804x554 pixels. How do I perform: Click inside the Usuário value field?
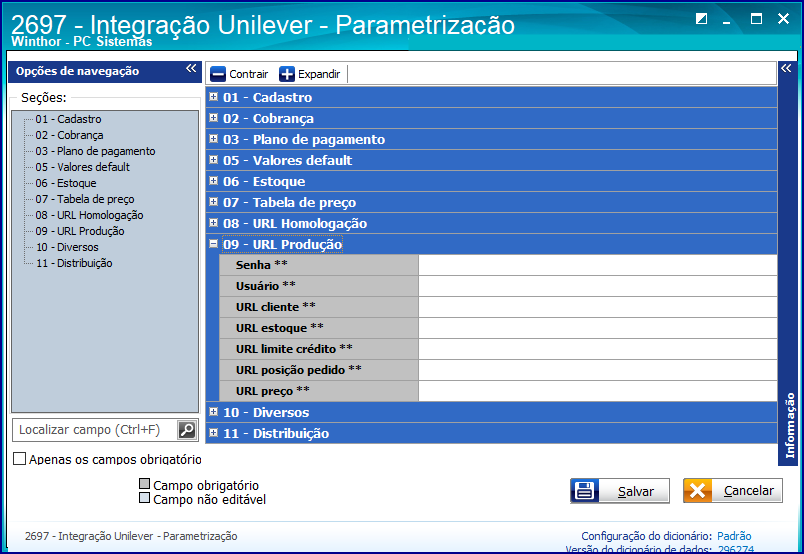click(x=597, y=286)
